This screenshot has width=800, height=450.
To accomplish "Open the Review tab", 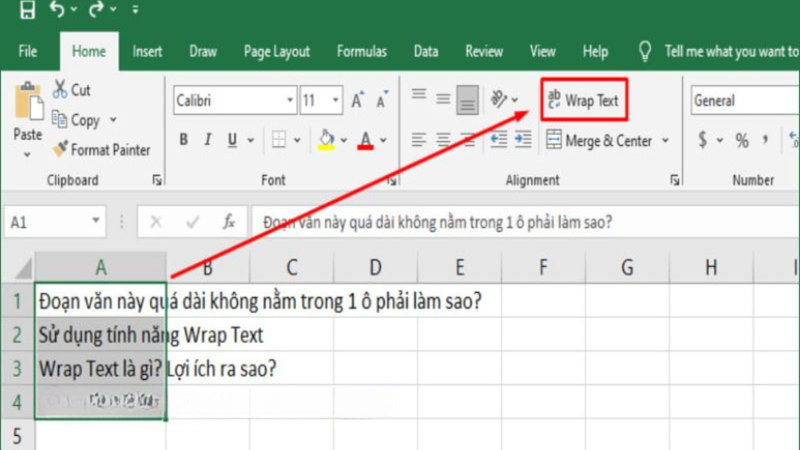I will 484,51.
